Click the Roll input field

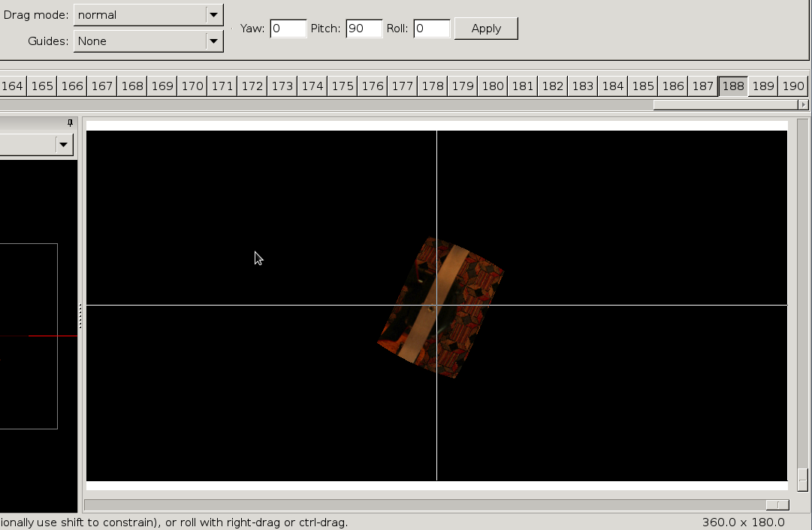[431, 28]
